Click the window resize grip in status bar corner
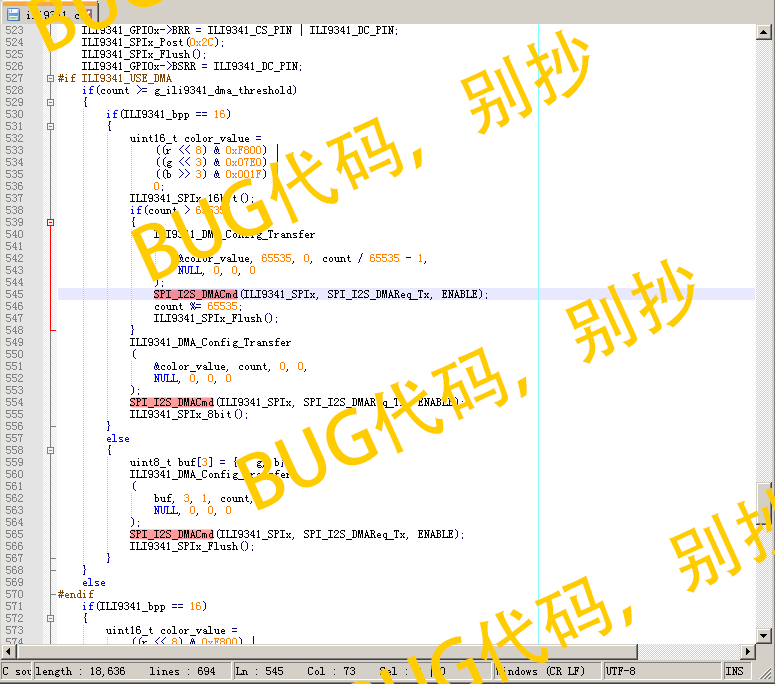 click(x=765, y=674)
